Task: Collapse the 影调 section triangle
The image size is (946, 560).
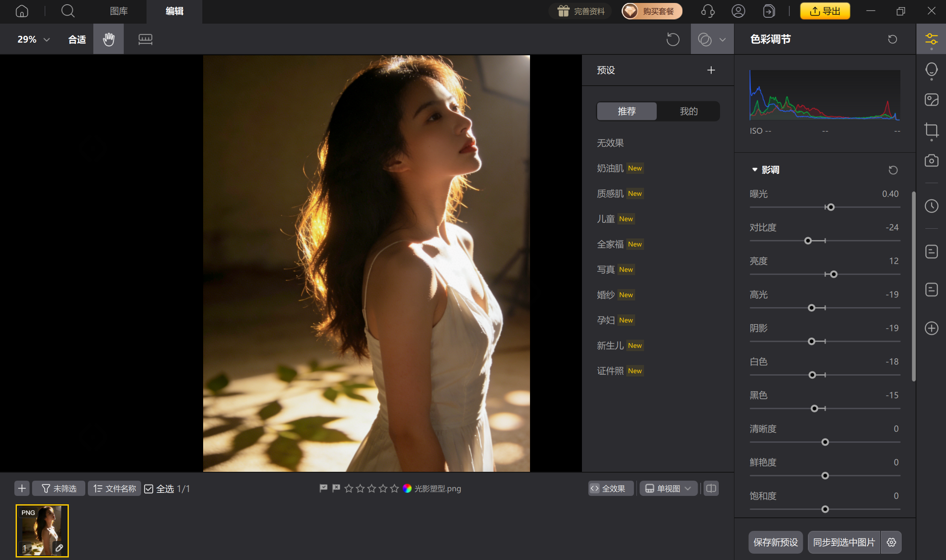Action: 755,170
